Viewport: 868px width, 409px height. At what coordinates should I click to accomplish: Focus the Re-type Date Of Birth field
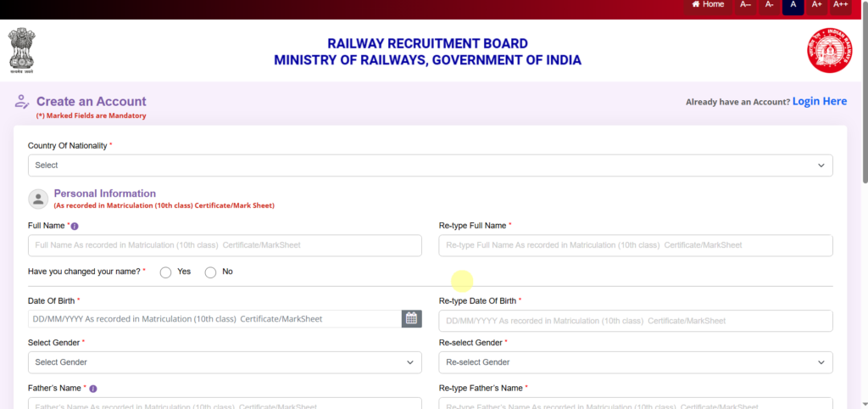point(636,321)
